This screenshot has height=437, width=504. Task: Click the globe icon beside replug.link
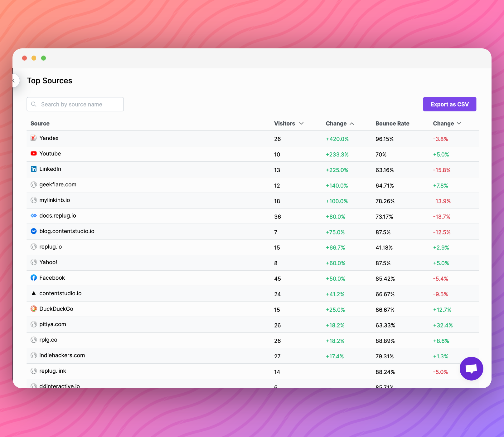coord(34,371)
